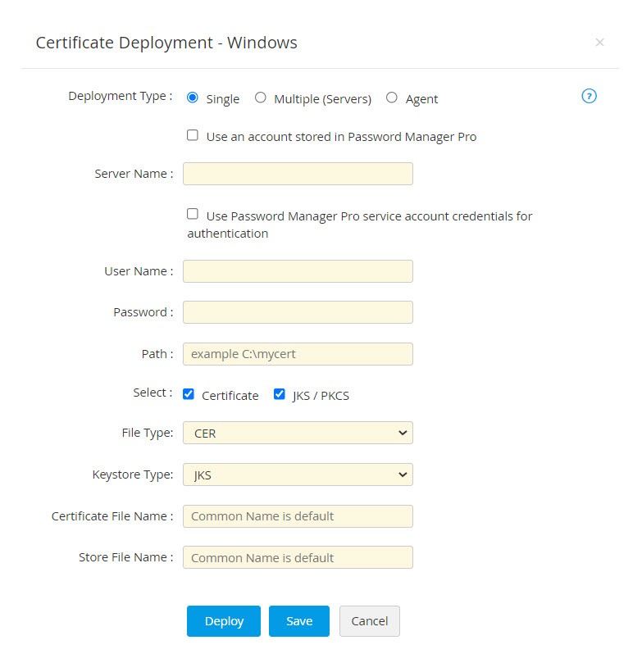
Task: Toggle the JKS / PKCS checkbox
Action: pos(280,394)
